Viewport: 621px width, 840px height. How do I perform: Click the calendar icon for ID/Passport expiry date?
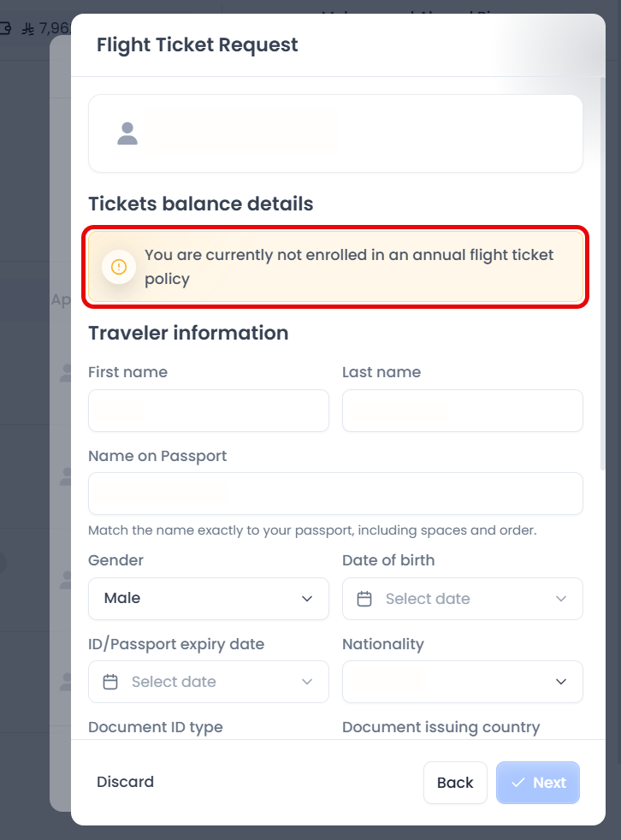pyautogui.click(x=110, y=682)
